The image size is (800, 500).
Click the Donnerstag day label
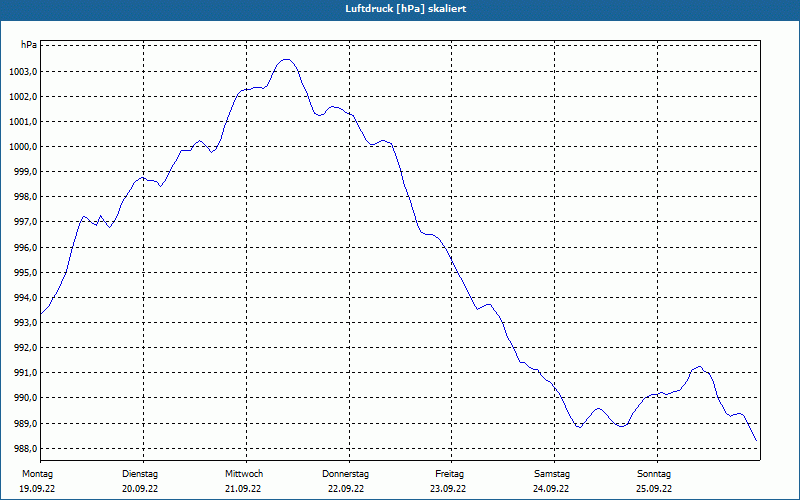[345, 474]
